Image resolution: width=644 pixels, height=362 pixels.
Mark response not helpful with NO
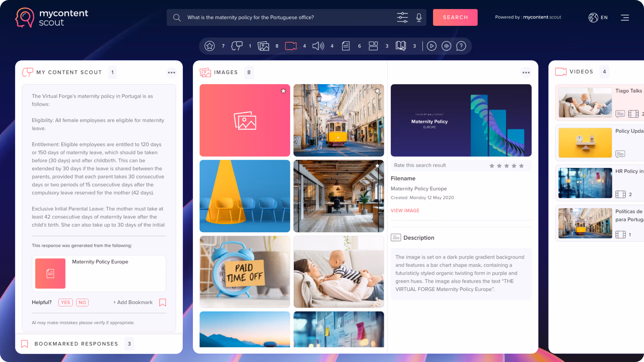(x=82, y=302)
